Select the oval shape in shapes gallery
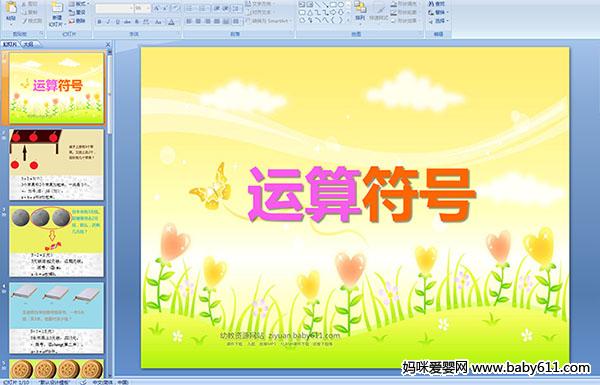Screen dimensions: 600x385 pyautogui.click(x=341, y=5)
